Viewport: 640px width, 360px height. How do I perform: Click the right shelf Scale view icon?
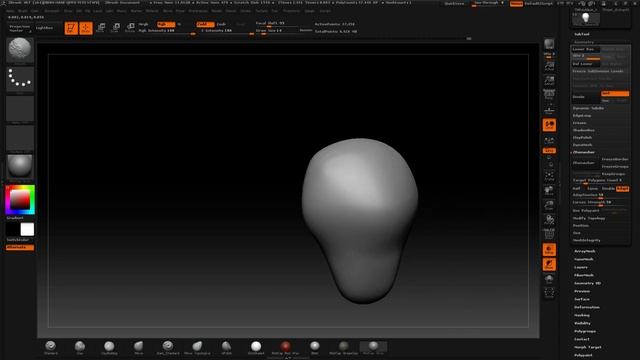[x=549, y=205]
